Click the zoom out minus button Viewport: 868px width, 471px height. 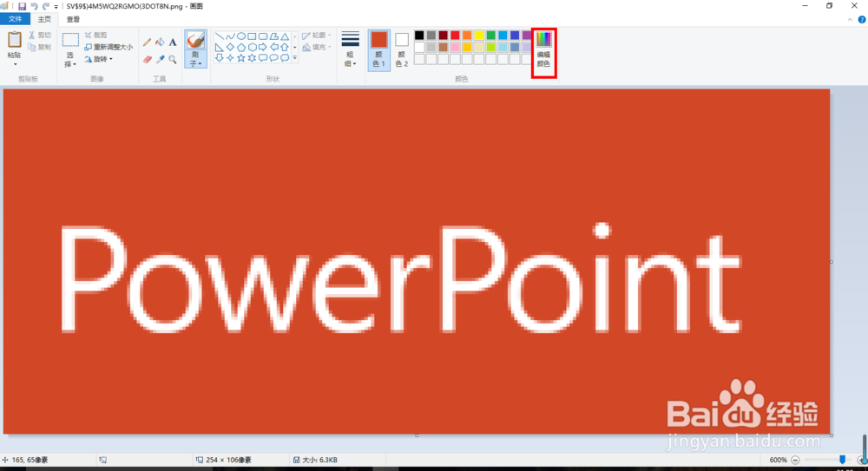[795, 460]
